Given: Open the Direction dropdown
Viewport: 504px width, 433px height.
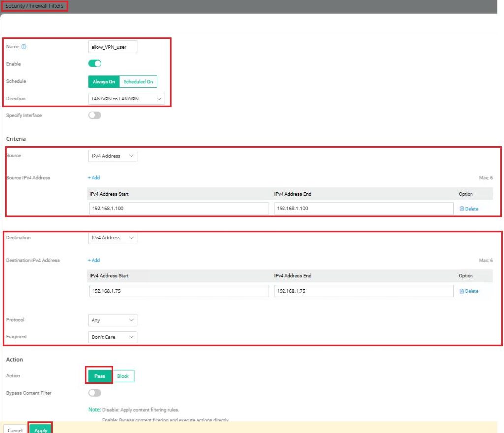Looking at the screenshot, I should (x=126, y=99).
